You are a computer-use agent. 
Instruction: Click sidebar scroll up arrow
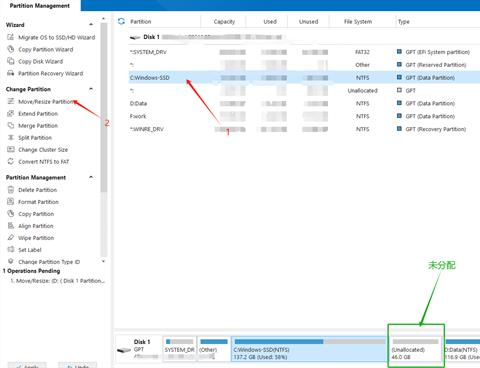click(x=103, y=19)
